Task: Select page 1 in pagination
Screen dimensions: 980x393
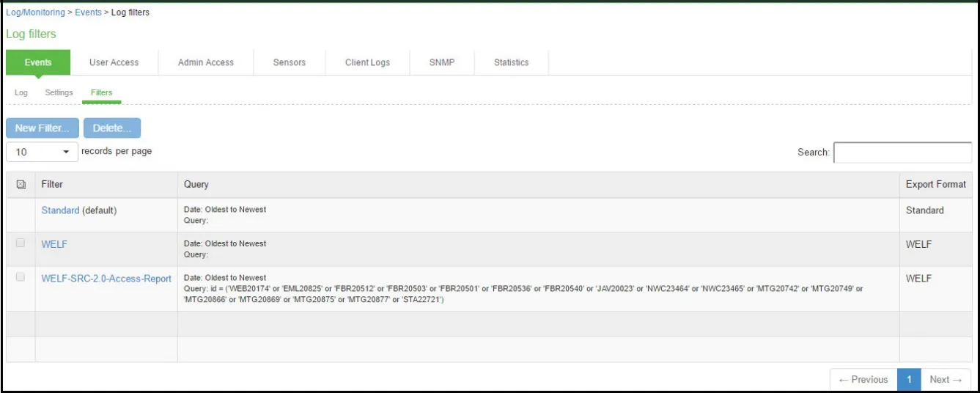Action: click(x=909, y=380)
